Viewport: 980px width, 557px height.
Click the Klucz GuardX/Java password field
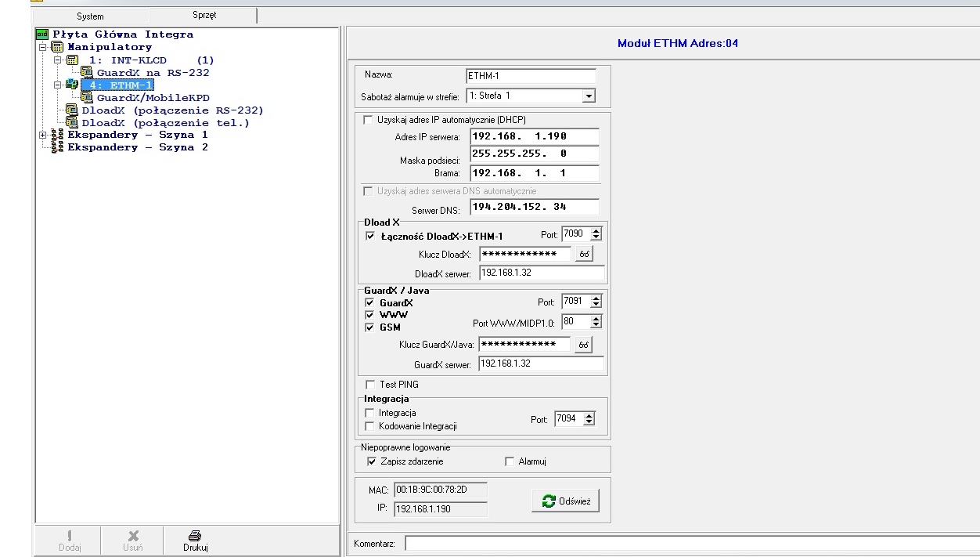click(x=525, y=345)
